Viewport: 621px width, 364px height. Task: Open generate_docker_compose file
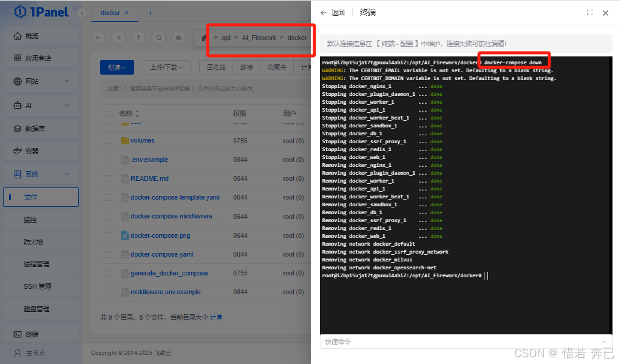click(x=169, y=274)
